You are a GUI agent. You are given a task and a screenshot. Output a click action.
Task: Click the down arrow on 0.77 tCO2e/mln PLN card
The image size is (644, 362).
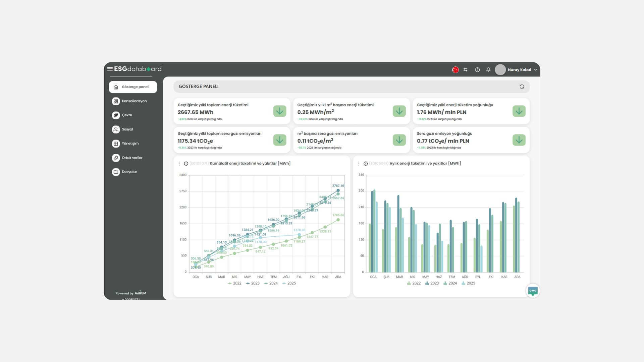coord(519,140)
